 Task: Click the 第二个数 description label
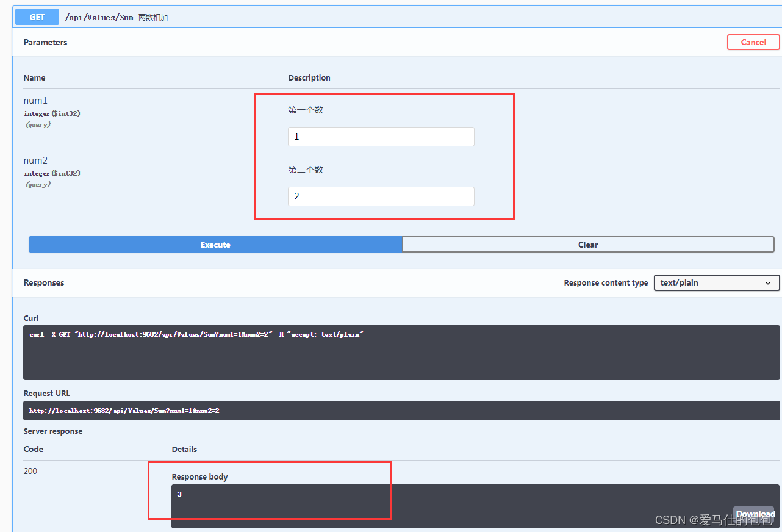(306, 170)
